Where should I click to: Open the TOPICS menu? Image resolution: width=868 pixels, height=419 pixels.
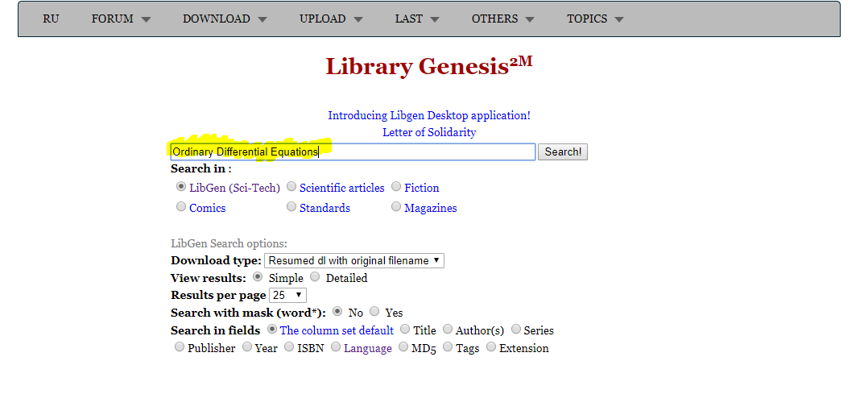[595, 19]
